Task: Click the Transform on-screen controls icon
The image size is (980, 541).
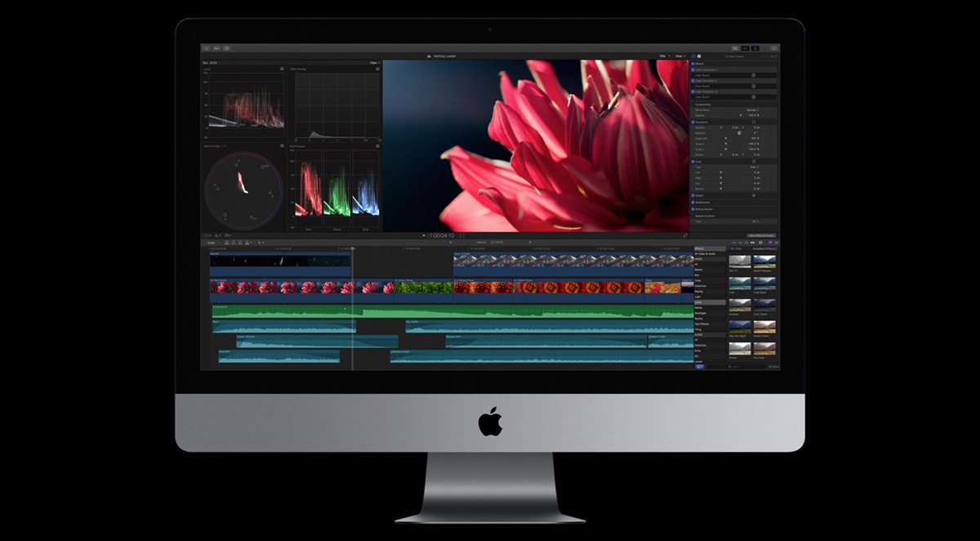Action: [753, 122]
